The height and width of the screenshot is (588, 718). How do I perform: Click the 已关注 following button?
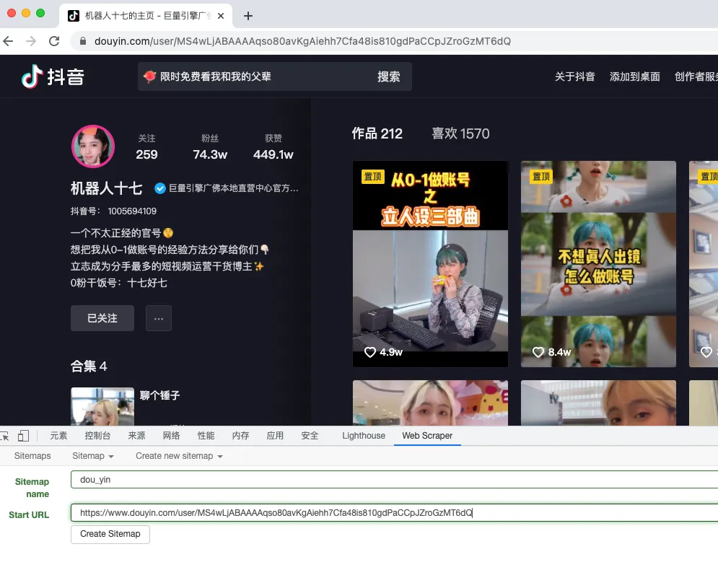point(102,318)
